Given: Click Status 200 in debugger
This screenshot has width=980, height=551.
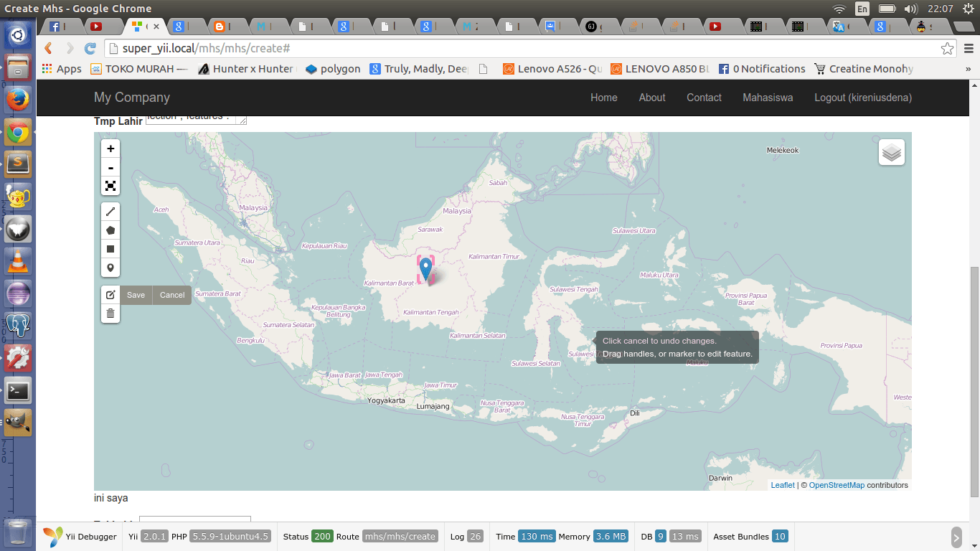Looking at the screenshot, I should pos(308,537).
